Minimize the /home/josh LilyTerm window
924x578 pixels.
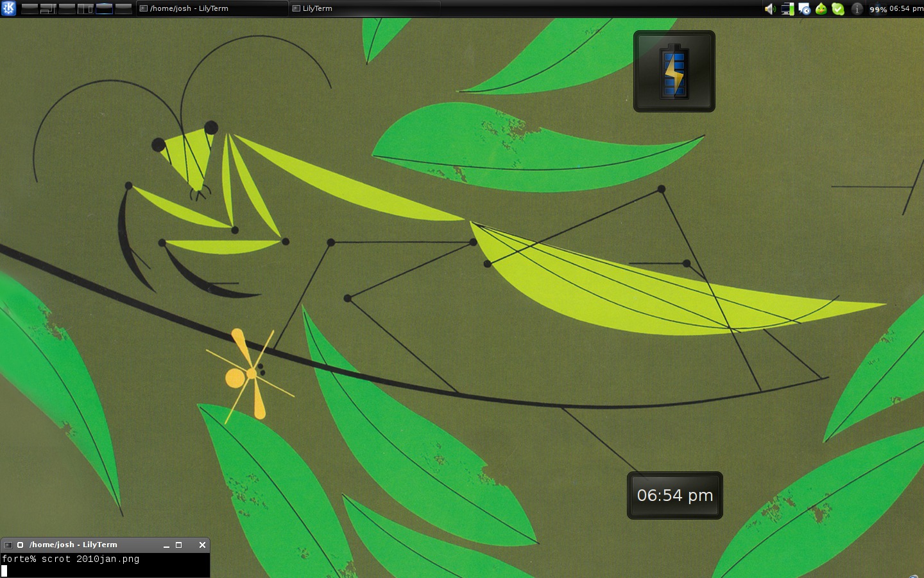tap(166, 545)
